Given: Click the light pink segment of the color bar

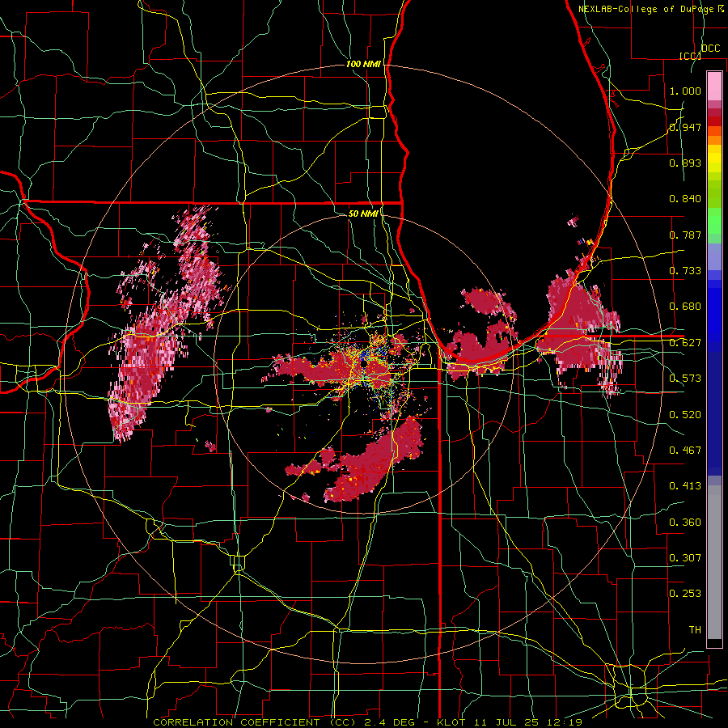Looking at the screenshot, I should [714, 86].
